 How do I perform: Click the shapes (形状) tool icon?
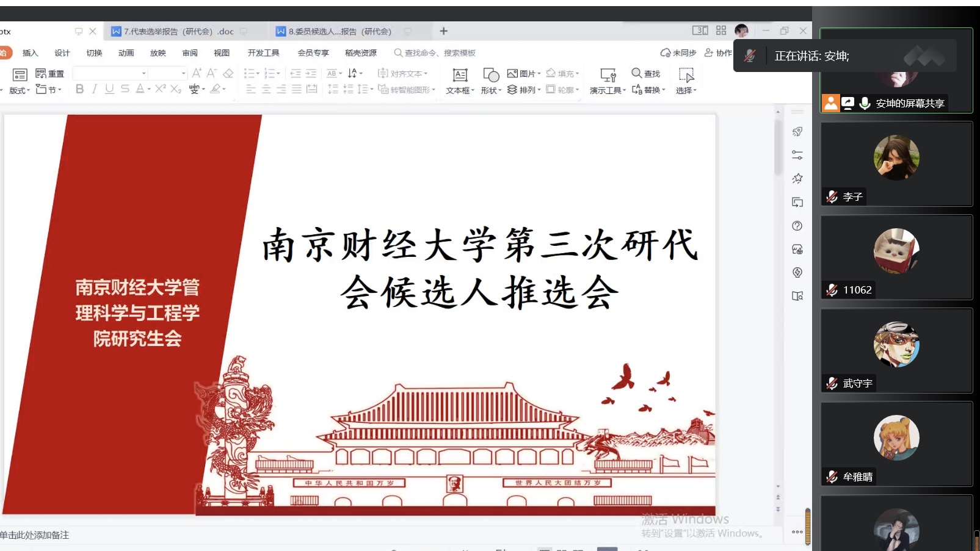[x=491, y=75]
